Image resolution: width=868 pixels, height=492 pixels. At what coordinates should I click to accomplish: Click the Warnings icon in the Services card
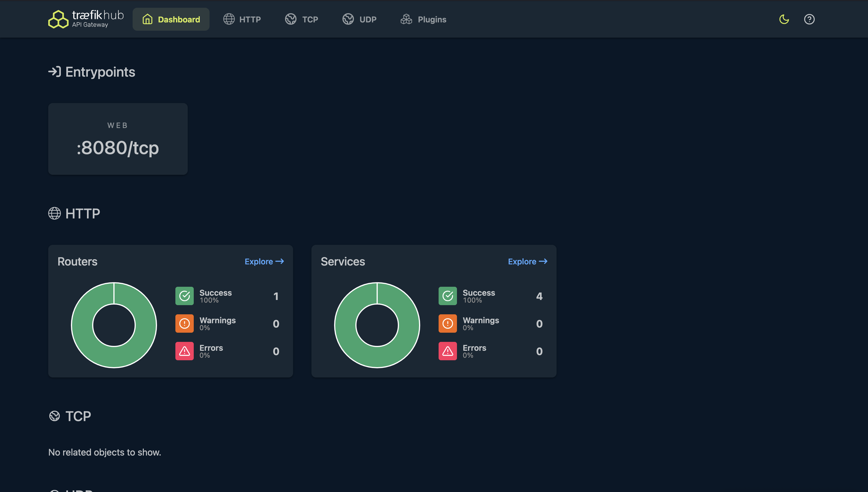point(448,324)
